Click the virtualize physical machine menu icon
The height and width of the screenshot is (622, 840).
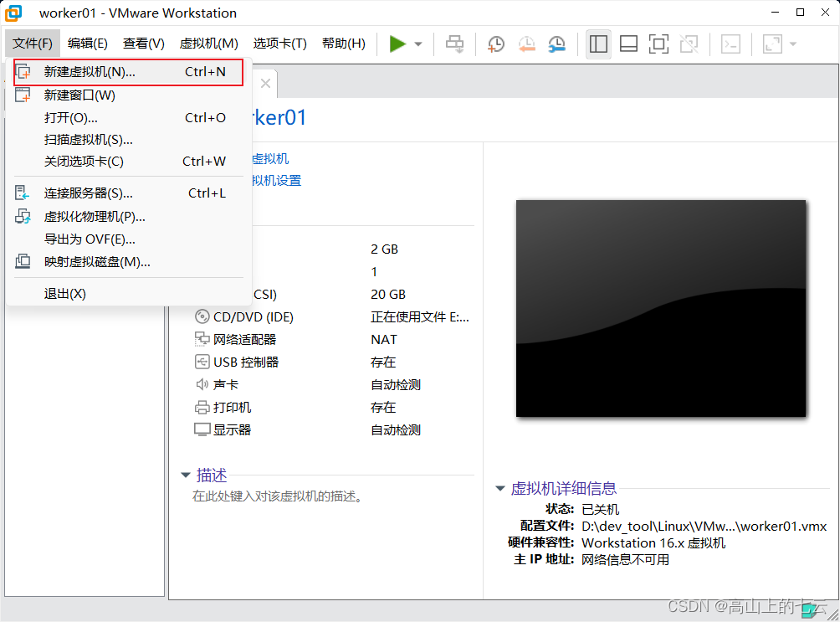click(x=23, y=217)
